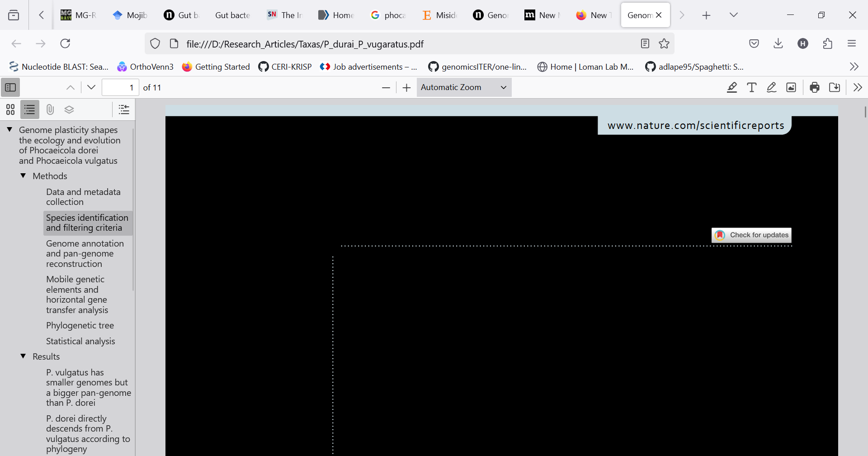Select the Add image tool
Viewport: 868px width, 456px height.
coord(791,87)
